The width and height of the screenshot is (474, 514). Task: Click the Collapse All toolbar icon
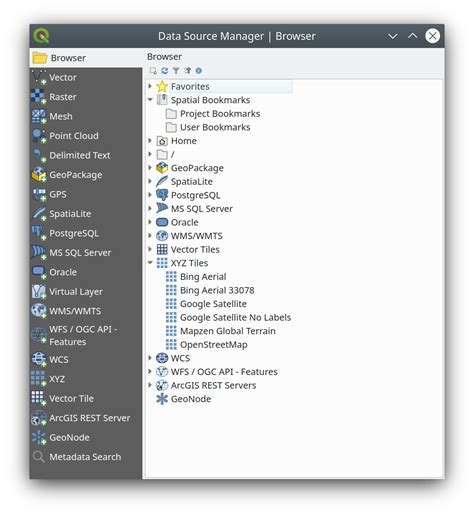click(x=188, y=71)
